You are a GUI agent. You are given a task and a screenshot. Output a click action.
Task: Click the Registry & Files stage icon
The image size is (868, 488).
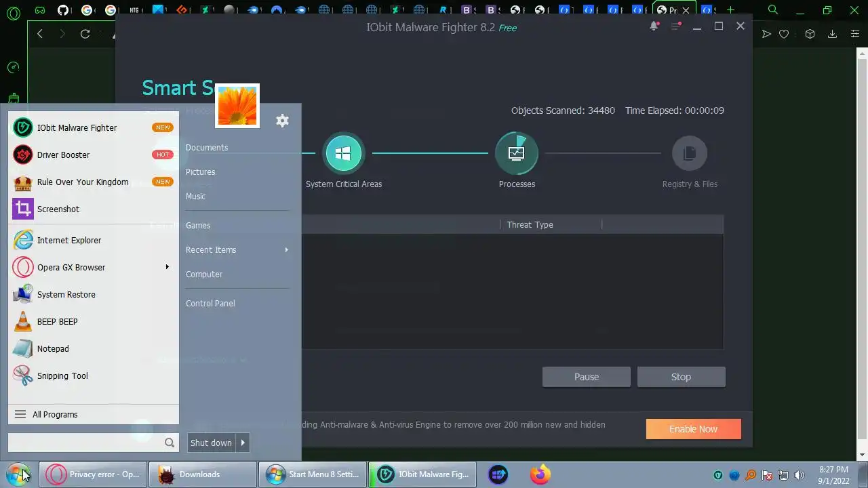click(690, 153)
